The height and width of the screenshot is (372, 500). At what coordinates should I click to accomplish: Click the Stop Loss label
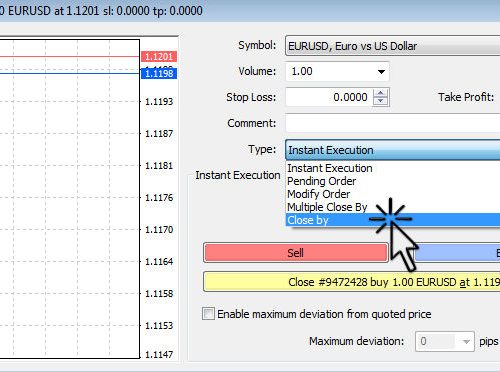point(251,97)
